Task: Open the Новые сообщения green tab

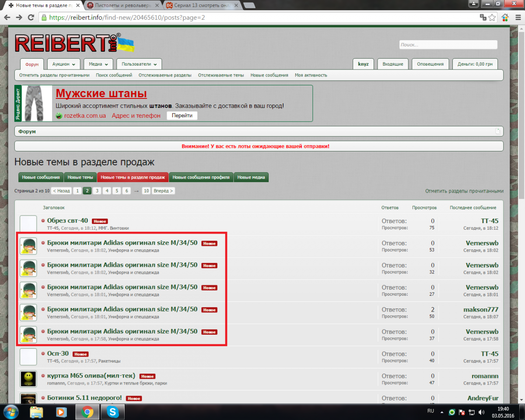Action: [41, 177]
